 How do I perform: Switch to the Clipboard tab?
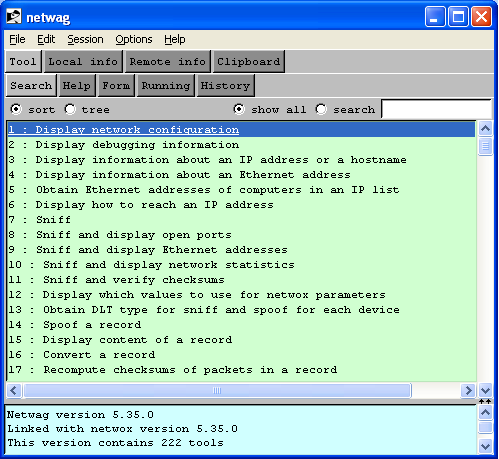pyautogui.click(x=249, y=62)
